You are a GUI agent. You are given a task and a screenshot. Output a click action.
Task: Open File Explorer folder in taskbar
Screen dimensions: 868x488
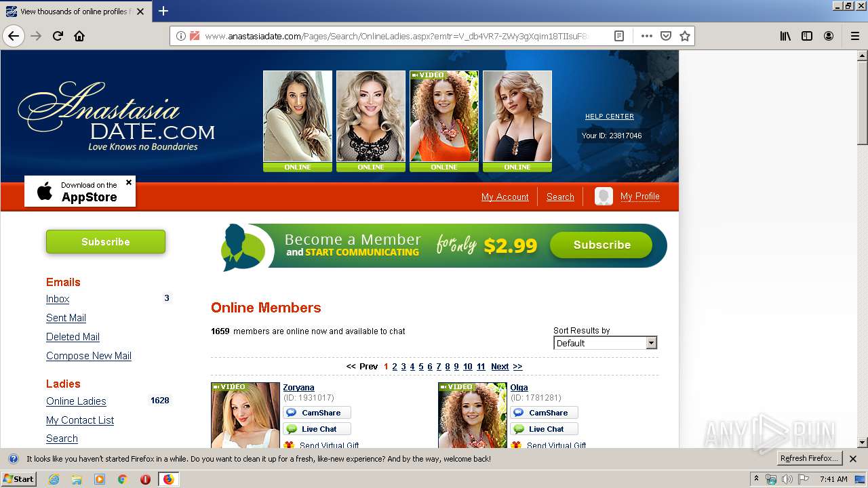click(77, 479)
